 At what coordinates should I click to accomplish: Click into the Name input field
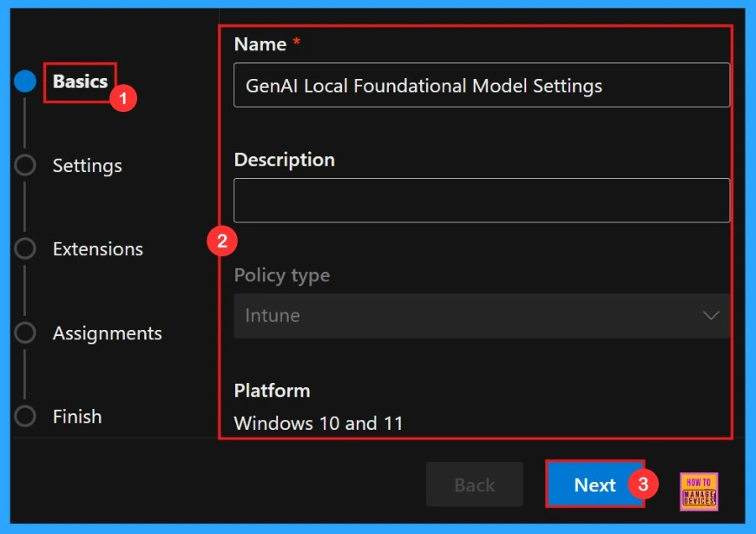pos(481,85)
